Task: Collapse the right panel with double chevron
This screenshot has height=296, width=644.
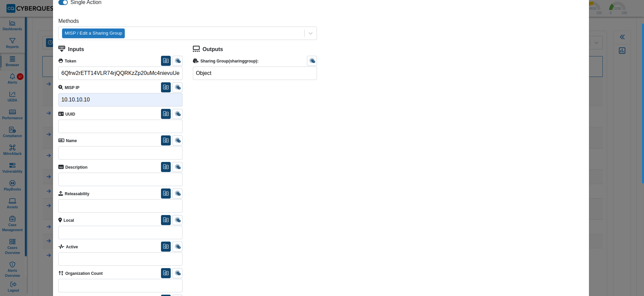Action: (x=622, y=37)
